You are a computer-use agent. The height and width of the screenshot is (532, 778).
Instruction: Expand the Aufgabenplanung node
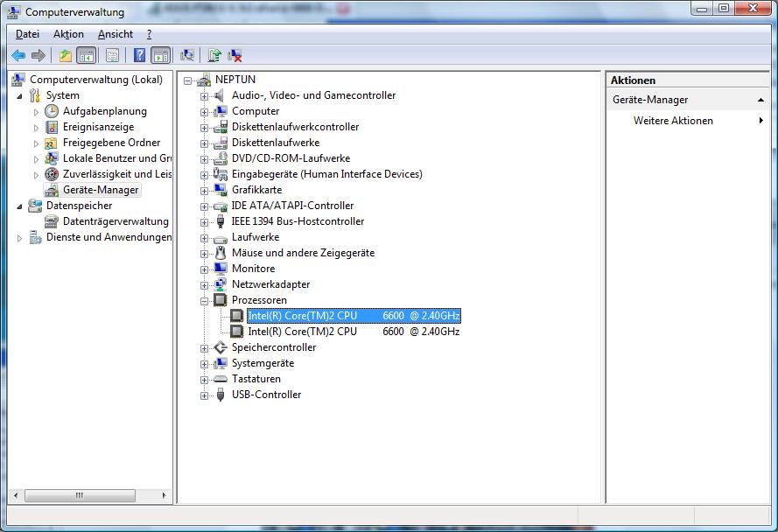click(36, 112)
